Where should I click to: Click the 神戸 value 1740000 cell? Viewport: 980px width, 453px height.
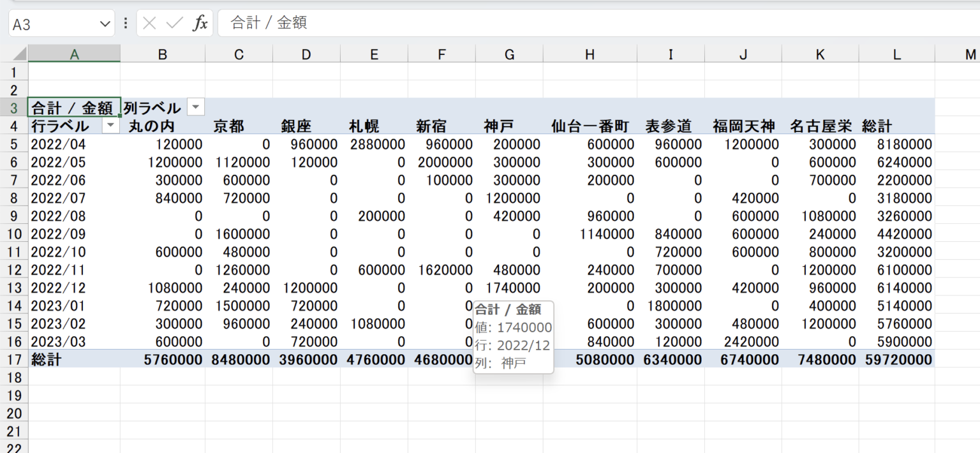509,288
